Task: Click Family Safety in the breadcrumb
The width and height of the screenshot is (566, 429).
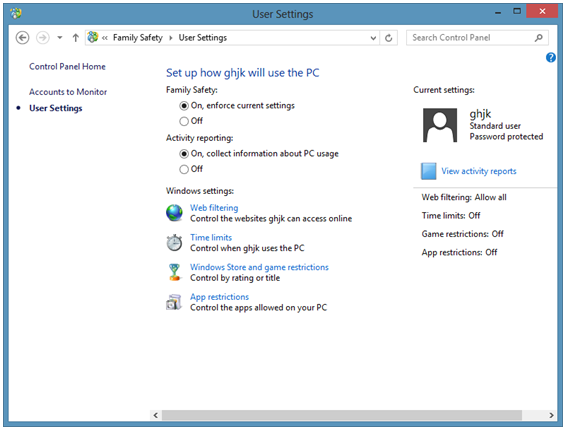Action: click(138, 38)
